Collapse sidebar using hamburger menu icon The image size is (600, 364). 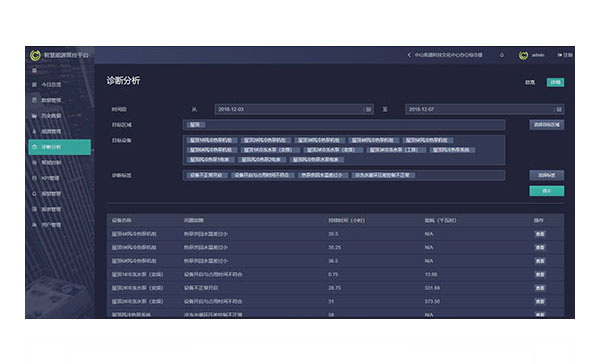(34, 70)
